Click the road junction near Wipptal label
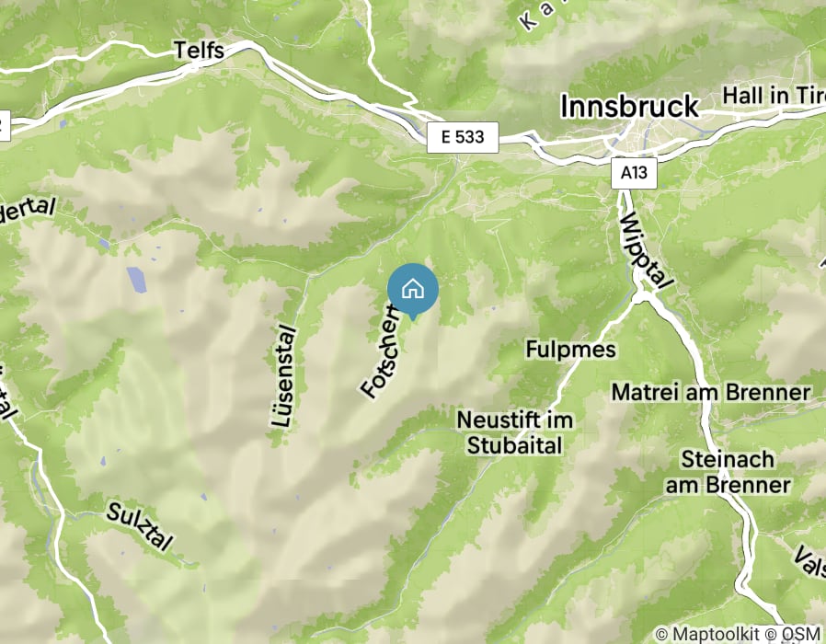The image size is (826, 644). pos(643,295)
